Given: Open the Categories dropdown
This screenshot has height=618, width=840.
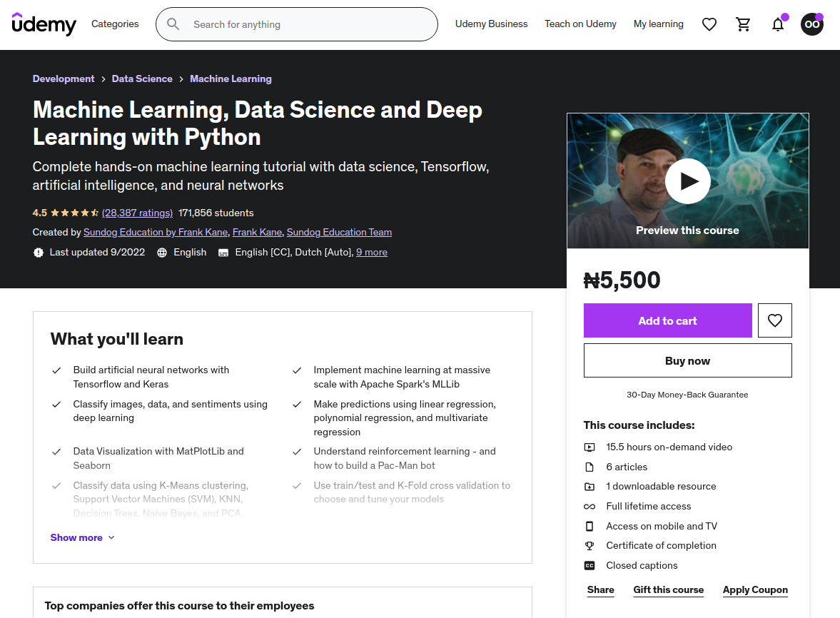Looking at the screenshot, I should click(x=115, y=24).
